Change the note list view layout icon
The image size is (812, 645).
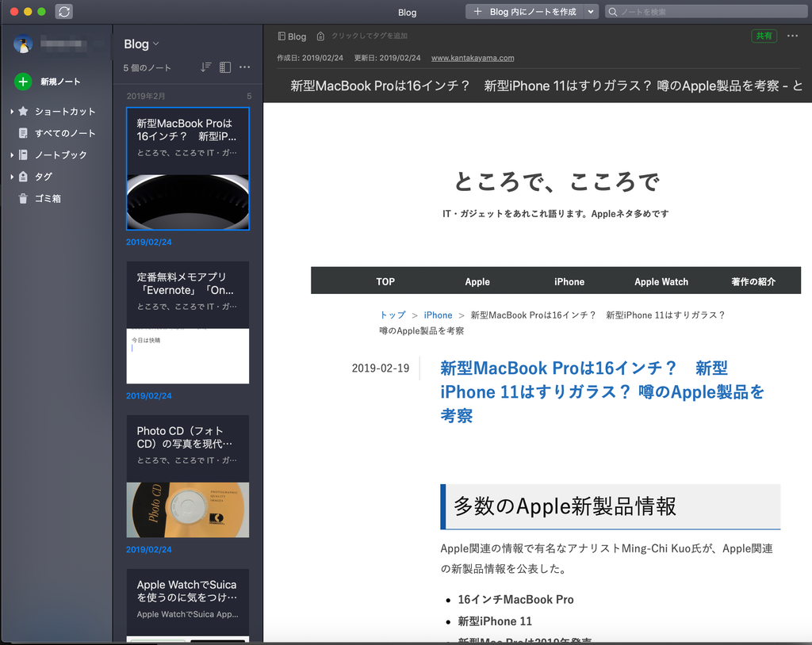tap(224, 67)
